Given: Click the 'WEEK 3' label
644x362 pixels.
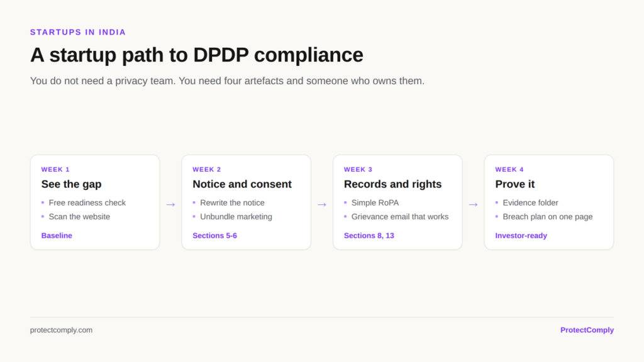Looking at the screenshot, I should pyautogui.click(x=358, y=170).
